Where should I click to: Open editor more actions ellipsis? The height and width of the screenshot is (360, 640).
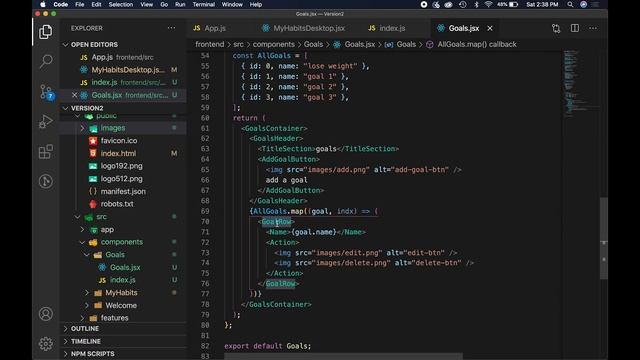[x=593, y=28]
